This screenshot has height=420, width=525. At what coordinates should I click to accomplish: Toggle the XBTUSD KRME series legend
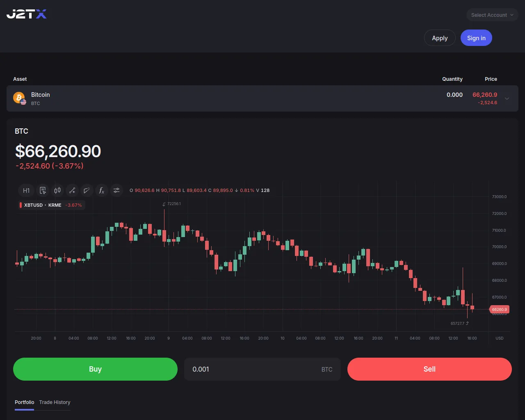click(x=51, y=205)
